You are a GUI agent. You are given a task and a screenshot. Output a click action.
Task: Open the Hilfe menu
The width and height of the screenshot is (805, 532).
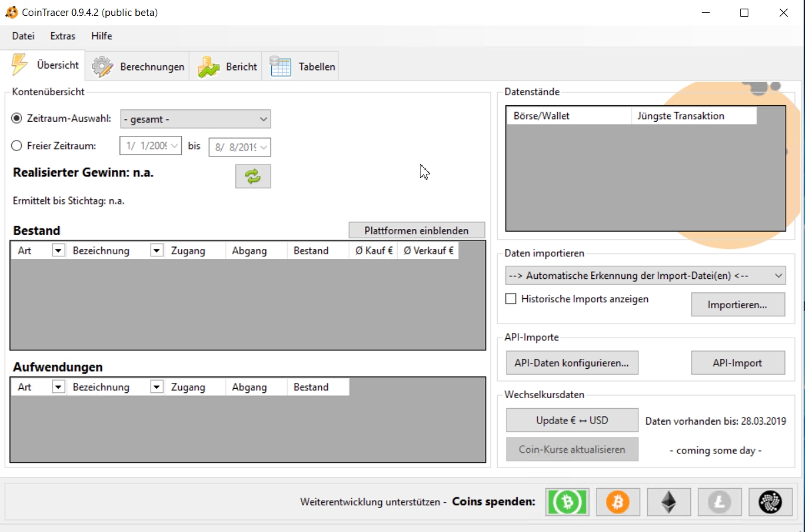click(102, 36)
